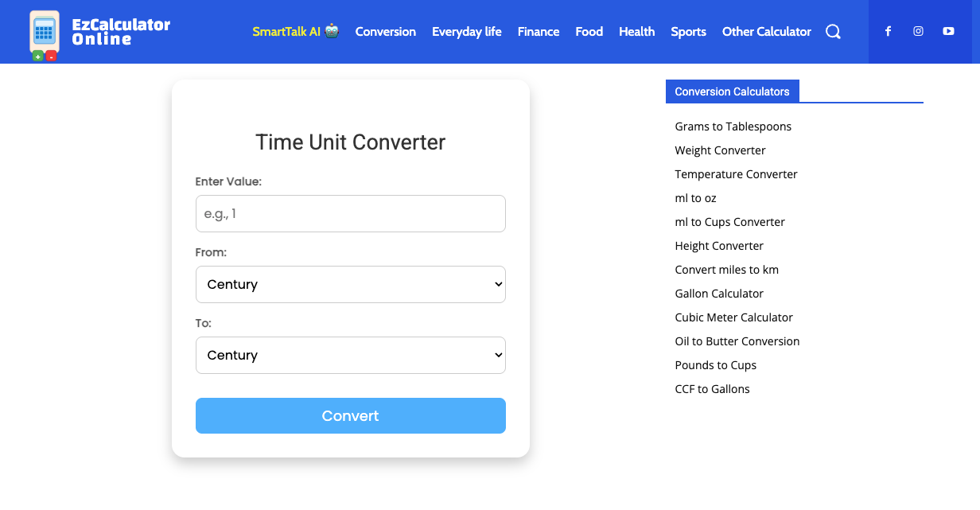Open the Gallon Calculator link
This screenshot has width=980, height=510.
click(x=719, y=294)
